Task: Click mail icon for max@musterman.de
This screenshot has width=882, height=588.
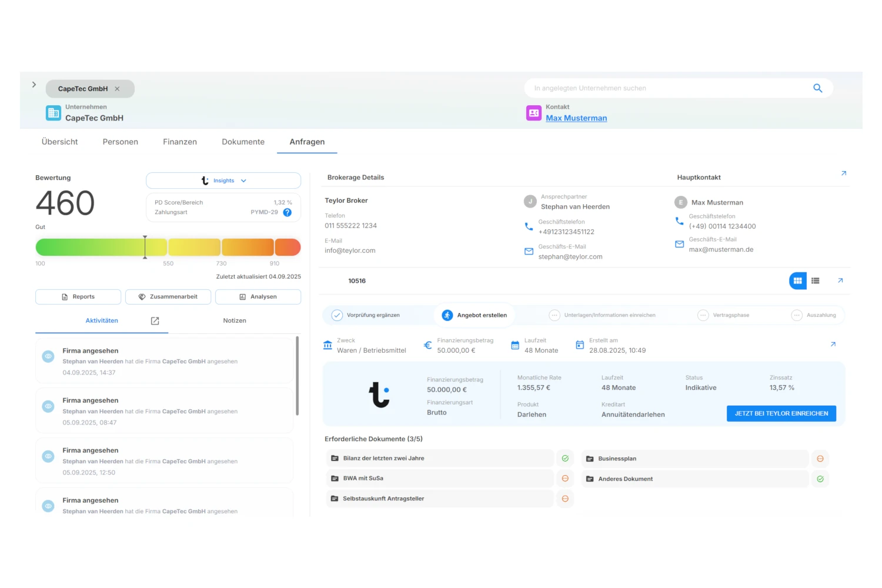Action: tap(679, 244)
